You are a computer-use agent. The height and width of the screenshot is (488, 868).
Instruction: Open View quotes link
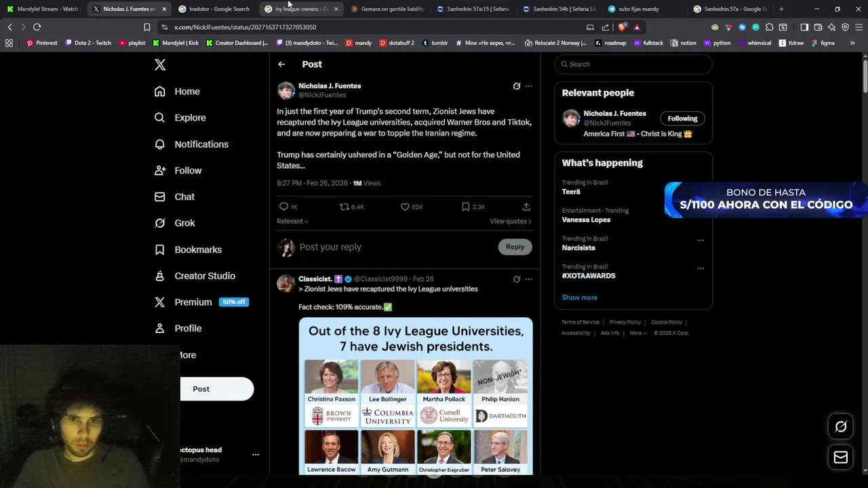[511, 221]
